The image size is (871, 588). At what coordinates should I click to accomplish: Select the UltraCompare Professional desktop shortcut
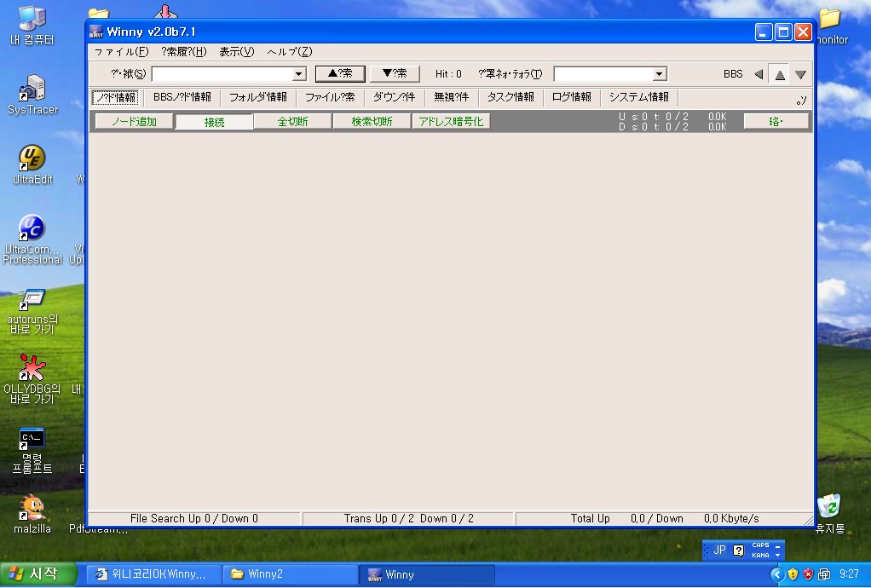pyautogui.click(x=32, y=239)
